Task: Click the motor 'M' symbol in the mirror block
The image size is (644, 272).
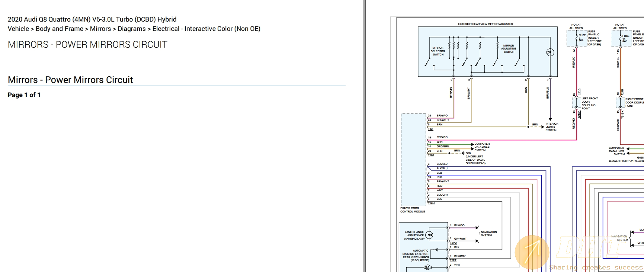Action: 427,268
